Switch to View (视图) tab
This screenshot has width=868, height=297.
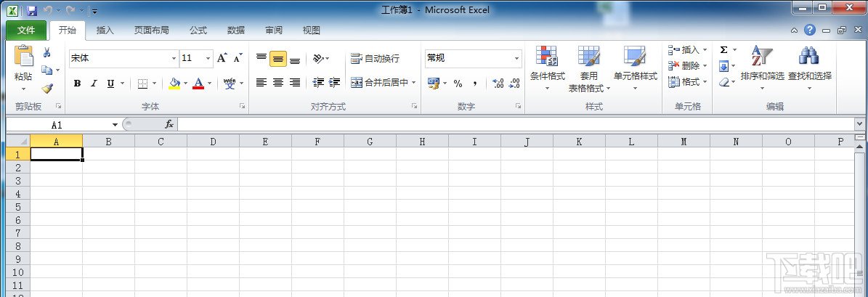(x=311, y=30)
